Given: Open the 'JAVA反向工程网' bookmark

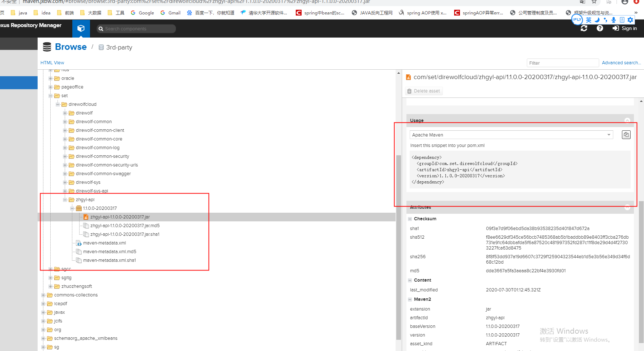Looking at the screenshot, I should (372, 13).
